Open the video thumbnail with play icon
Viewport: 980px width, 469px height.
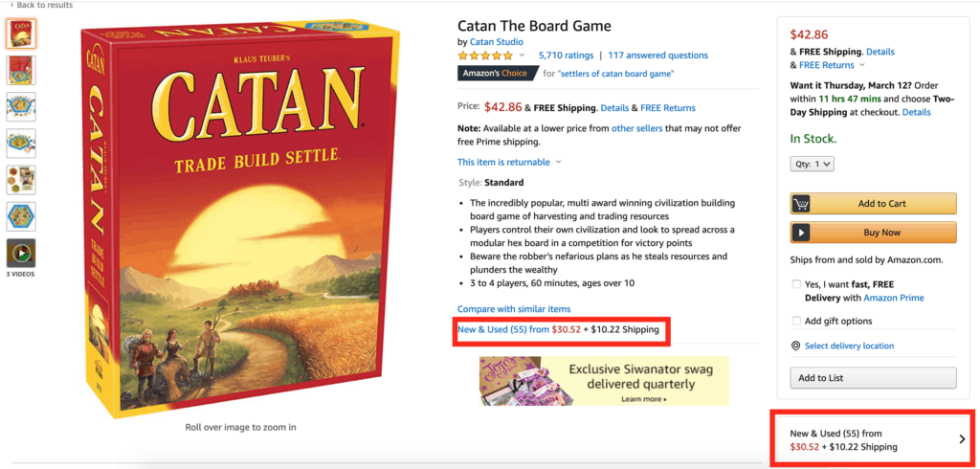21,253
